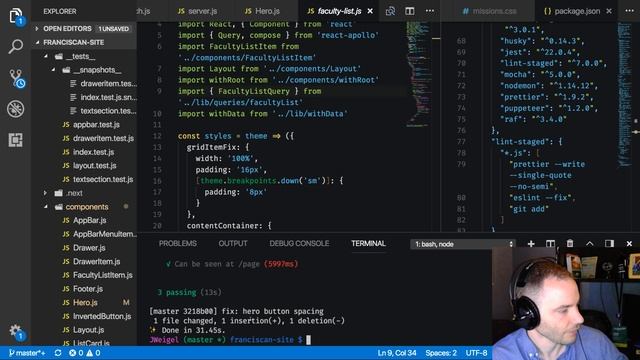Image resolution: width=640 pixels, height=360 pixels.
Task: Click the Open Changes icon in editor toolbar
Action: point(390,11)
